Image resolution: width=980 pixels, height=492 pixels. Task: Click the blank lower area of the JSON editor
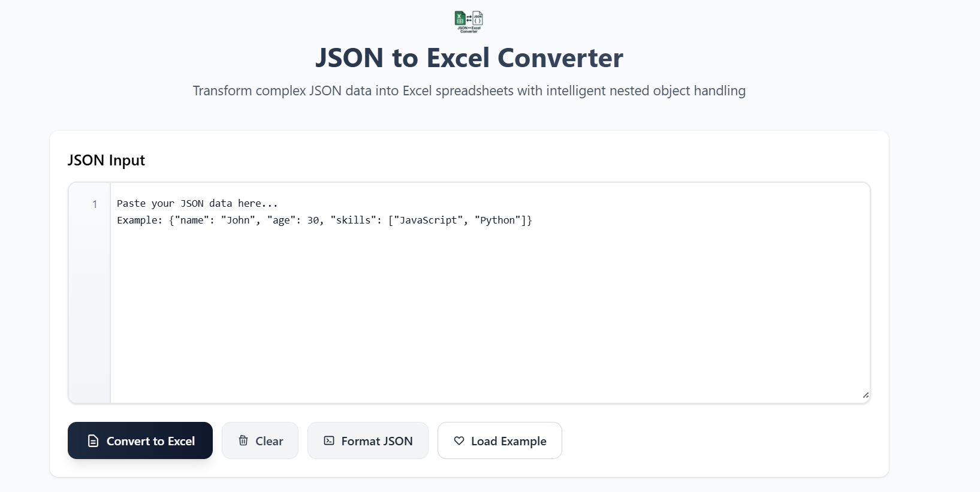coord(490,318)
